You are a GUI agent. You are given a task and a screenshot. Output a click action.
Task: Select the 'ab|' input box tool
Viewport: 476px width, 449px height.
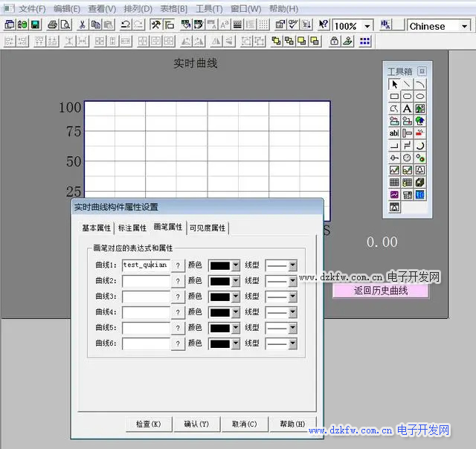click(x=394, y=133)
